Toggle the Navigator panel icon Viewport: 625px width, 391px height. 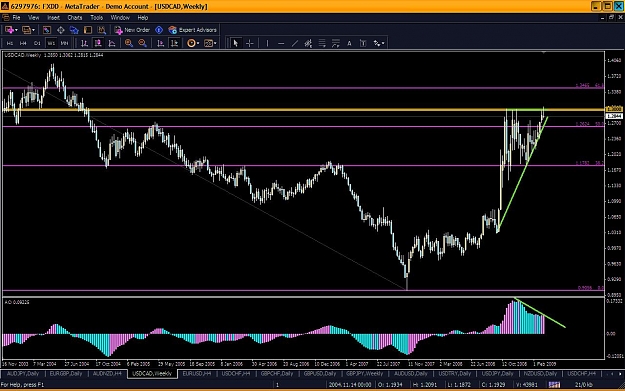[x=74, y=30]
